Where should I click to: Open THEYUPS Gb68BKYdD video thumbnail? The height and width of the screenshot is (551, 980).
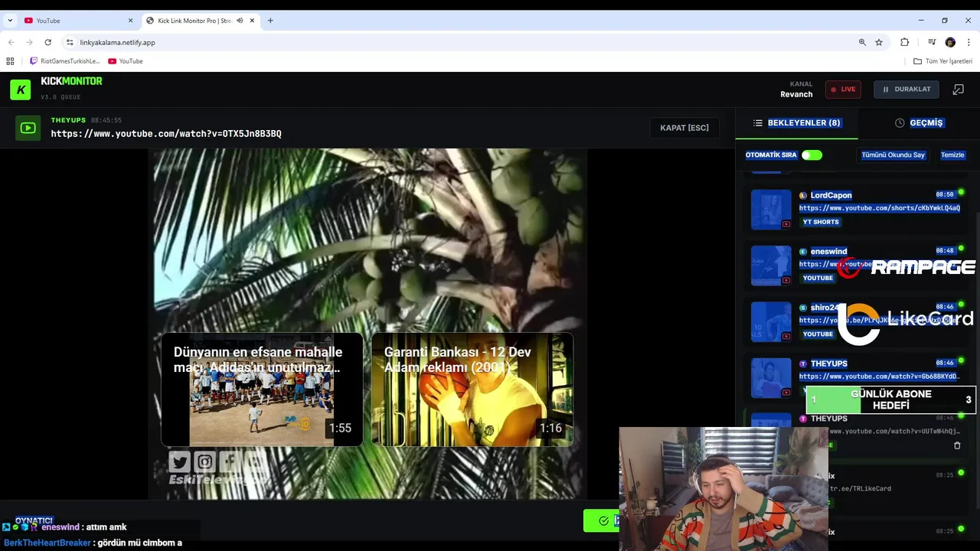tap(771, 378)
